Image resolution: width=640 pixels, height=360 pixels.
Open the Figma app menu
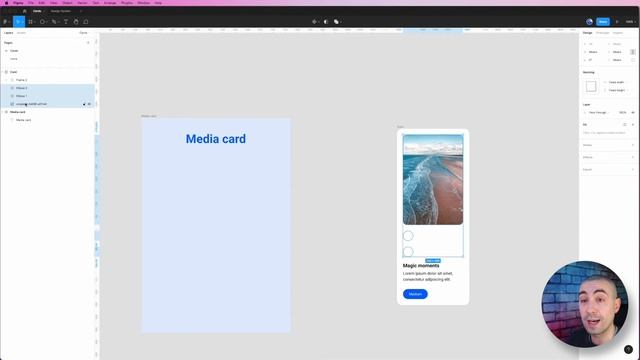point(18,3)
